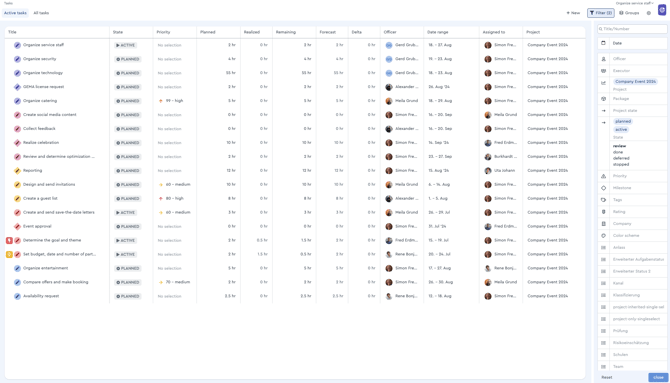Click the palette icon of Color scheme filter
Image resolution: width=670 pixels, height=383 pixels.
point(603,236)
